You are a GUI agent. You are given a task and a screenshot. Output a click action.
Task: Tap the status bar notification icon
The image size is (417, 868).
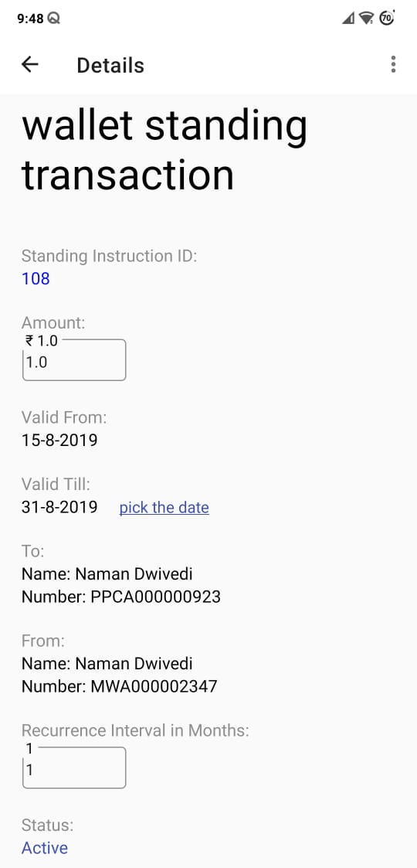click(x=54, y=19)
